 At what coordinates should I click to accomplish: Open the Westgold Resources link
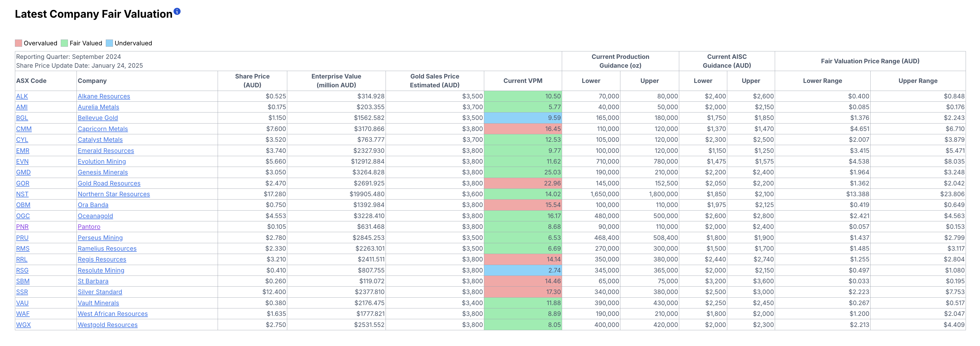pos(108,325)
